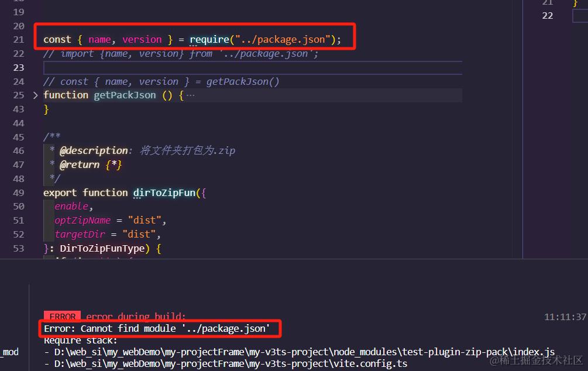The height and width of the screenshot is (371, 588).
Task: Place cursor on empty line 23
Action: coord(253,68)
